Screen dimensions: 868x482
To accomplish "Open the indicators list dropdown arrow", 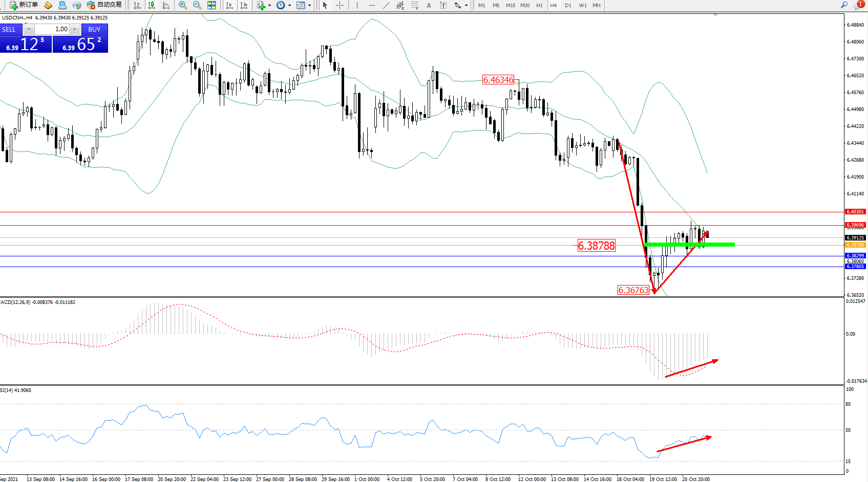I will click(269, 5).
